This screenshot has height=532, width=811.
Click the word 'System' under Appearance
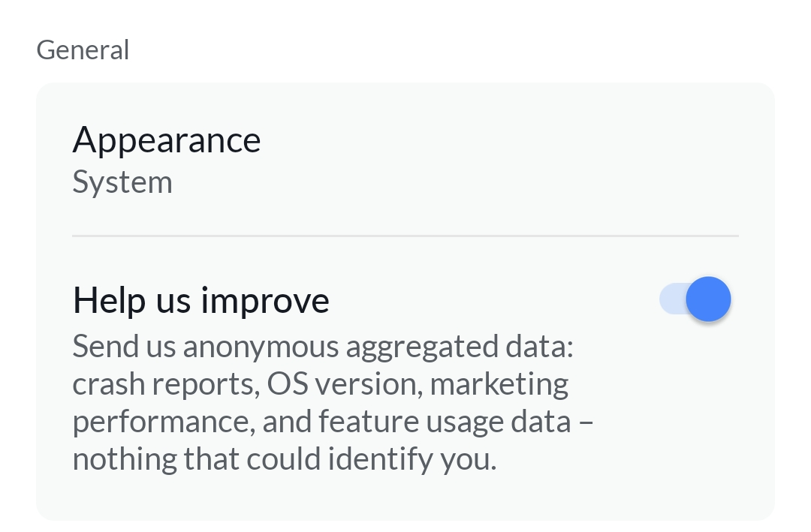pos(122,182)
